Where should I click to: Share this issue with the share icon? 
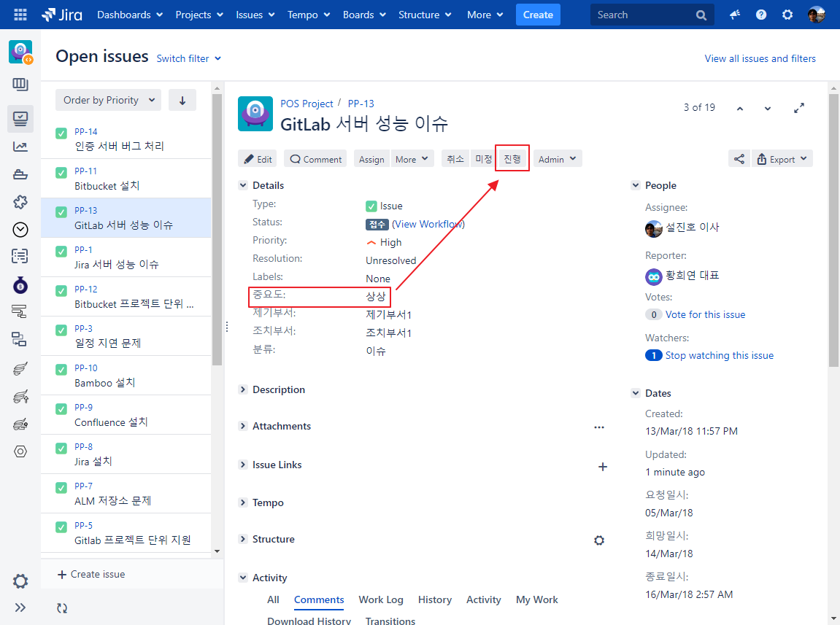(x=739, y=159)
